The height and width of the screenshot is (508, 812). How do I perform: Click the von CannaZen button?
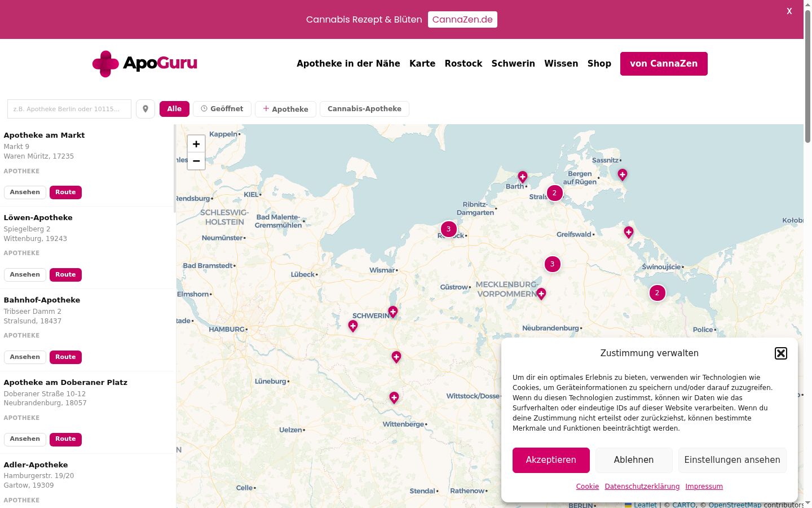664,64
